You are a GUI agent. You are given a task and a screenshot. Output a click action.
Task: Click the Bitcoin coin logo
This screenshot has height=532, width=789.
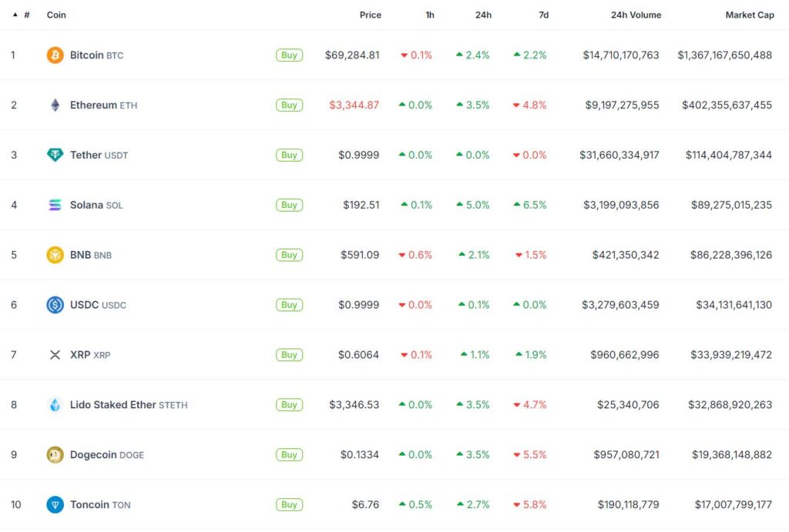point(55,55)
